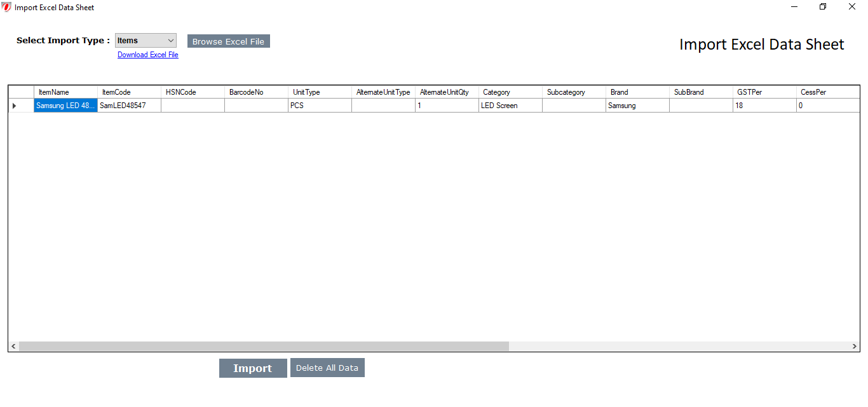Select the PCS unit type cell

point(320,106)
